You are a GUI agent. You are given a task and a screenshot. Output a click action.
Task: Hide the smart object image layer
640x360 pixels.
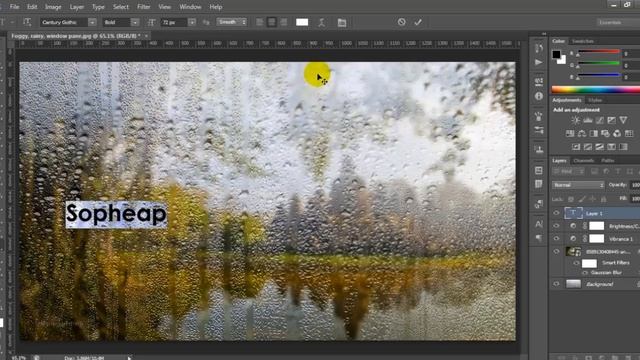coord(556,251)
